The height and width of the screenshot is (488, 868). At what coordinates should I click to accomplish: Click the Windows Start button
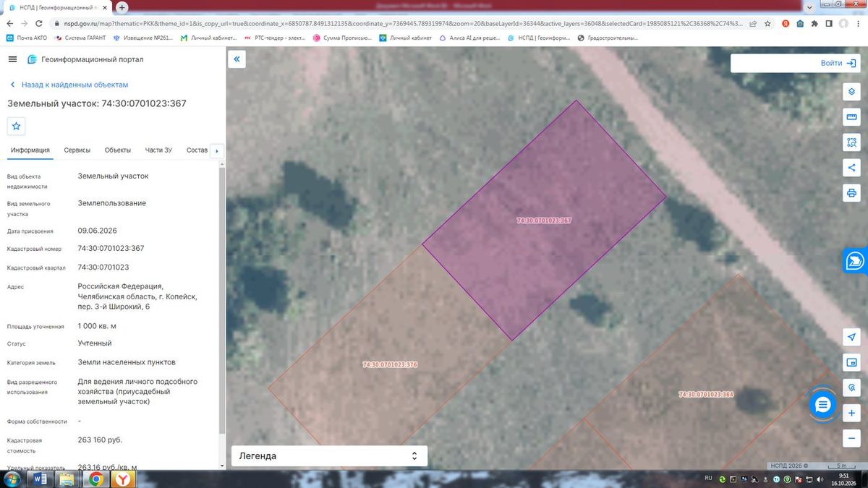[12, 479]
